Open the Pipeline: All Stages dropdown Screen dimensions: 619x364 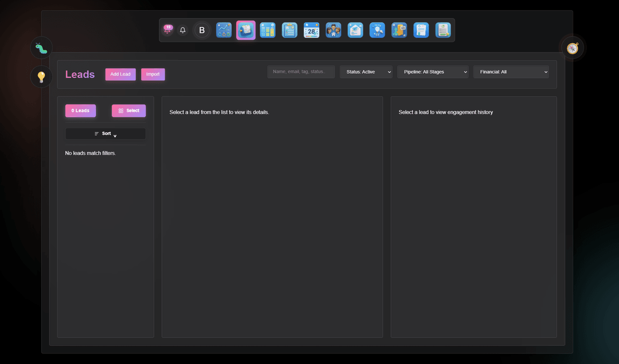tap(433, 72)
